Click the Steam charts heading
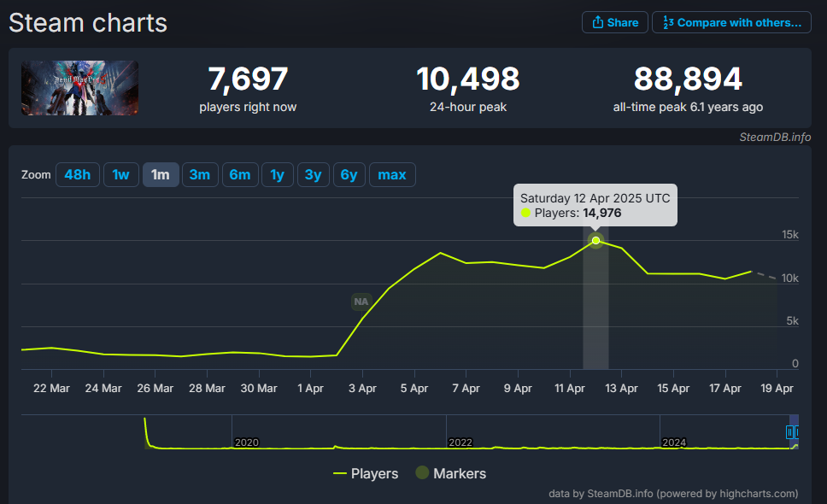The height and width of the screenshot is (504, 827). (x=88, y=23)
